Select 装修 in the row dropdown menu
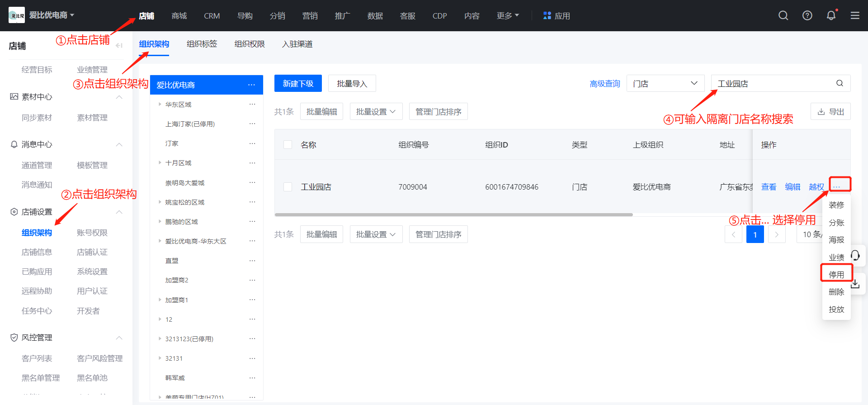This screenshot has width=868, height=405. point(836,205)
